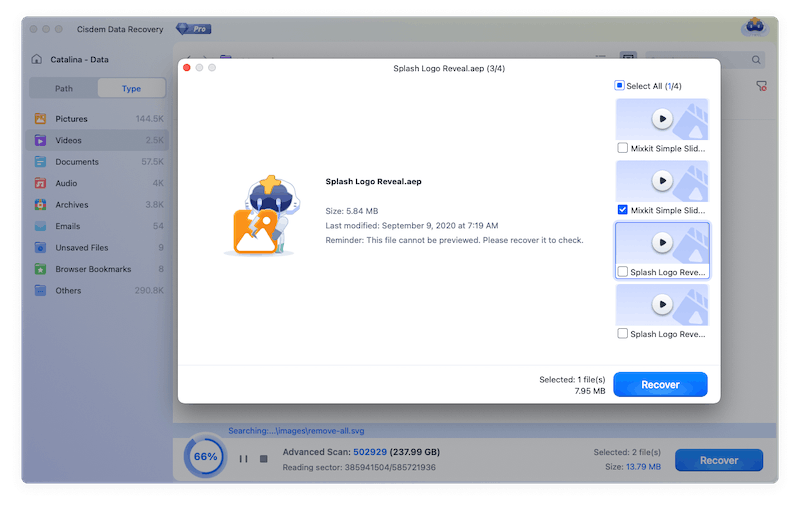Click the home icon beside Catalina - Data
This screenshot has height=510, width=800.
pos(37,59)
